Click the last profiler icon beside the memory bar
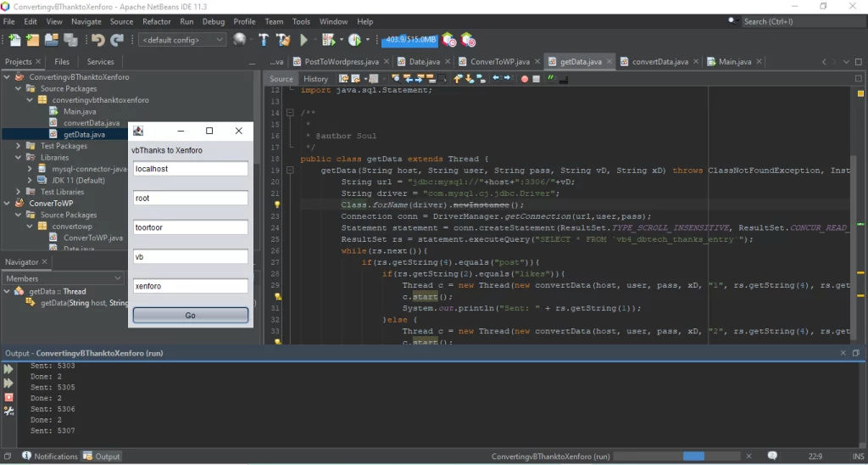The image size is (868, 465). 468,40
